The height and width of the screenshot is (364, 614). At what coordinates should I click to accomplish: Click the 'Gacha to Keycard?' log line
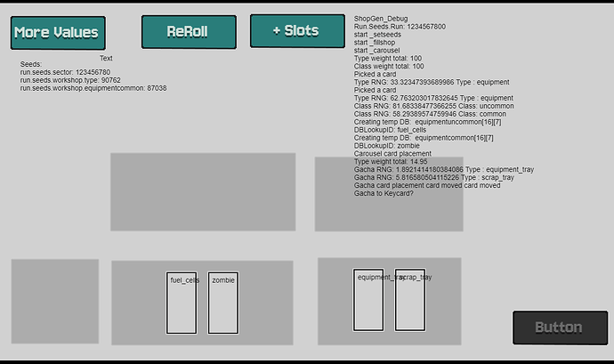pos(386,193)
